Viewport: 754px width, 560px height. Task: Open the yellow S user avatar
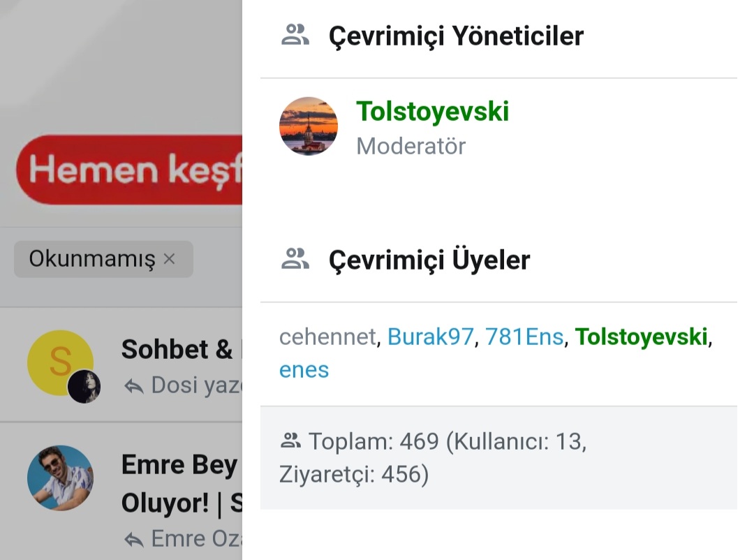point(59,361)
